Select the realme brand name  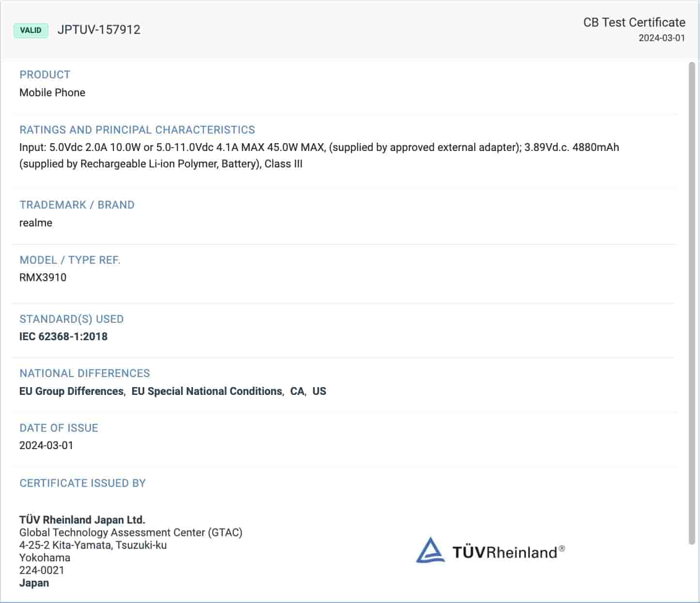tap(36, 223)
